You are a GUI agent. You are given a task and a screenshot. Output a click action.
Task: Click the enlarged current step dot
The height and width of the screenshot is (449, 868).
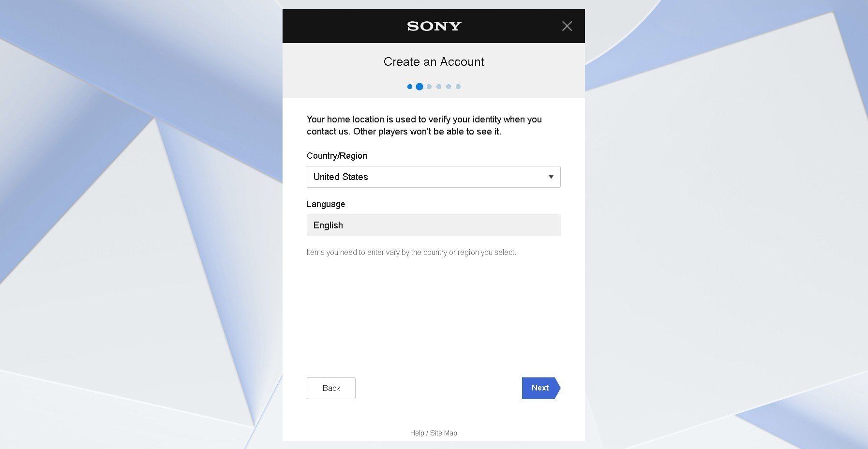pos(419,87)
